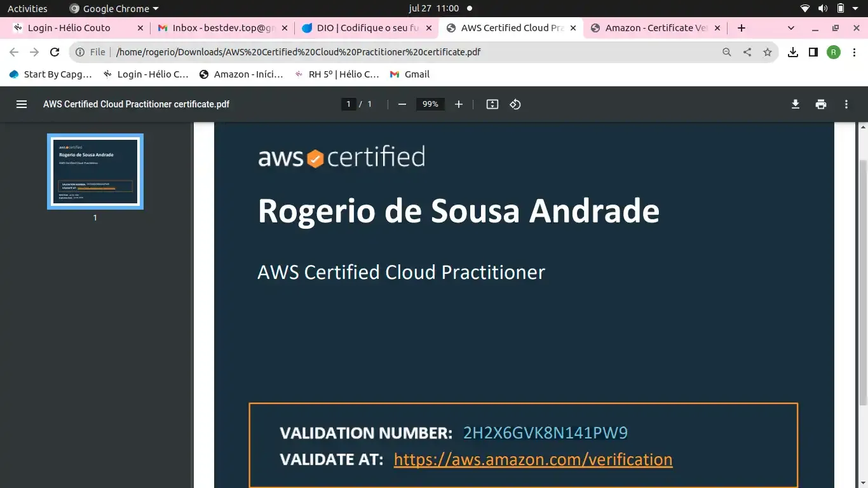Switch to Inbox - bestdev.top Gmail tab

point(222,28)
